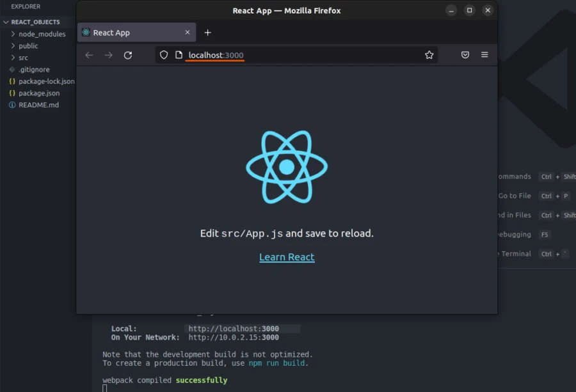Reload the page in Firefox
The image size is (576, 392).
128,55
